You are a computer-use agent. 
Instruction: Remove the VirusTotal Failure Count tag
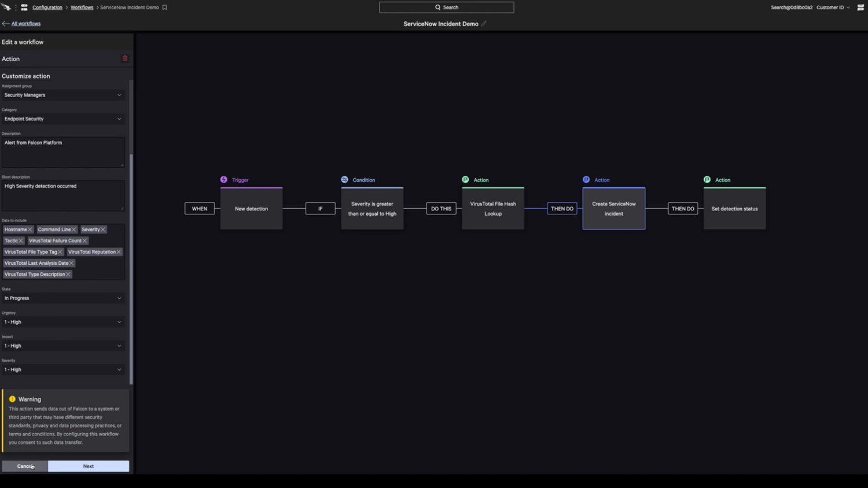tap(84, 241)
